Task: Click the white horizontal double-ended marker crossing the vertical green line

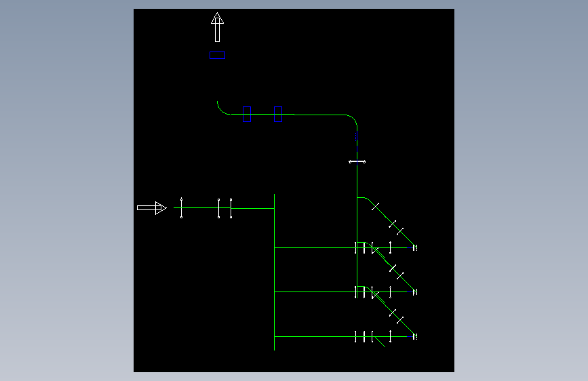Action: (357, 161)
